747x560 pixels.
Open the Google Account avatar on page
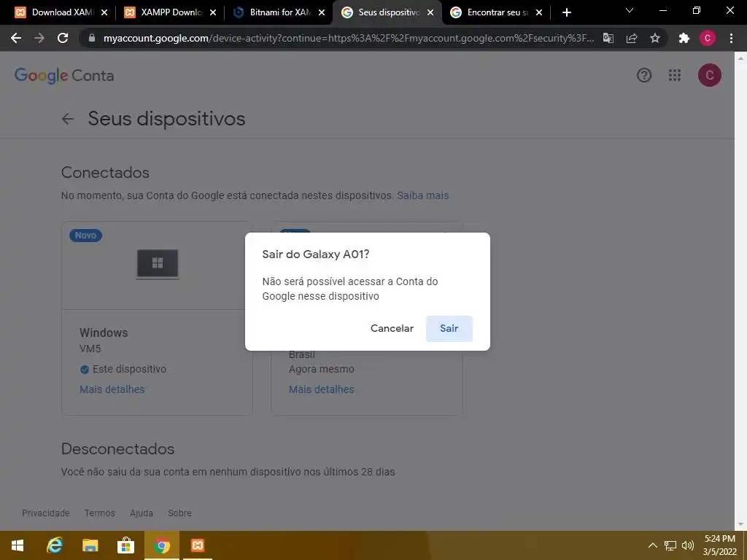709,75
